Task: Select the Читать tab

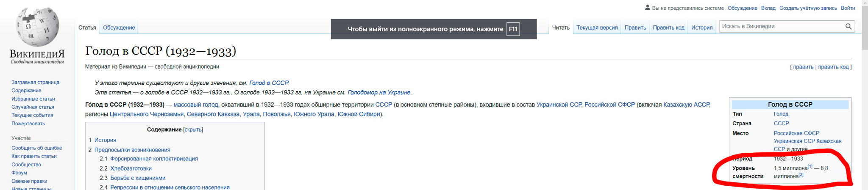Action: pyautogui.click(x=561, y=28)
